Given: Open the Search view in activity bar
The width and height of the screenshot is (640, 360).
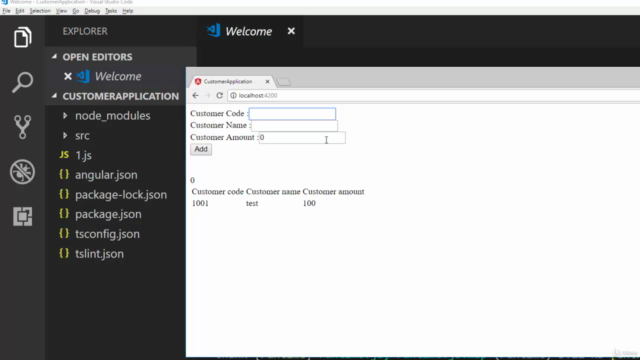Looking at the screenshot, I should (22, 82).
